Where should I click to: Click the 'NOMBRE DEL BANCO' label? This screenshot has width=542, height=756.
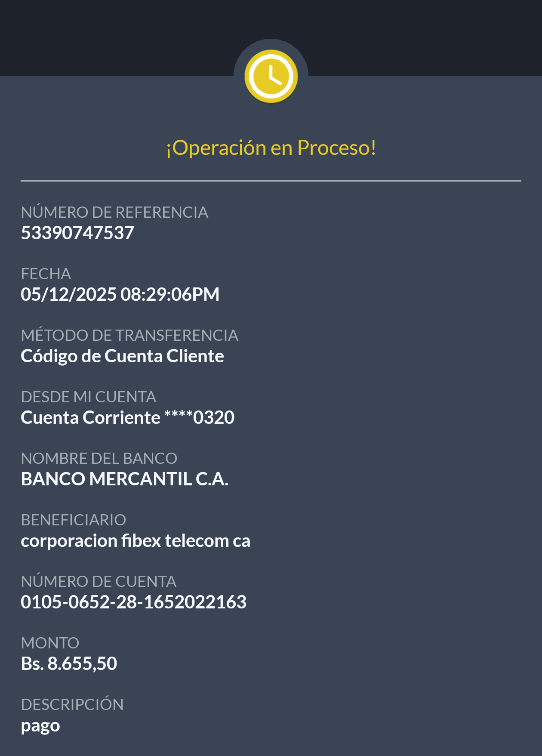tap(99, 458)
